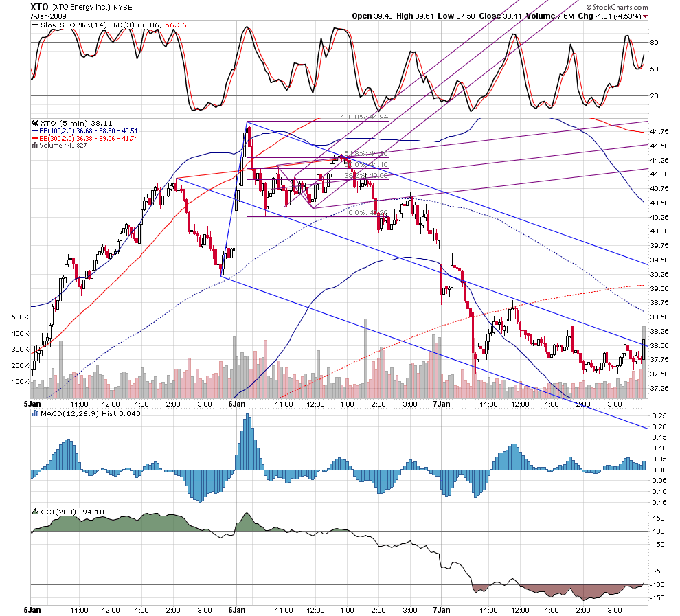Screen dimensions: 680x616
Task: Click the volume bars icon beside Volume 441,827
Action: (36, 145)
